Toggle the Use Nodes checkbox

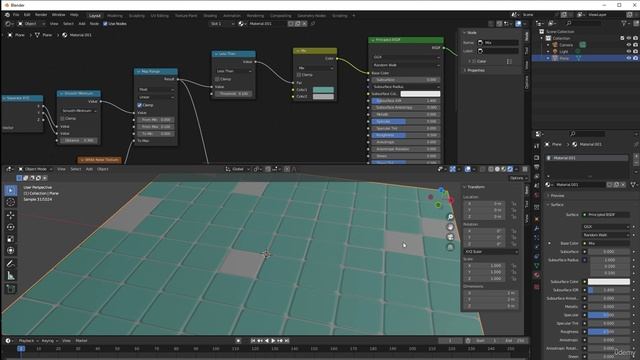[x=105, y=24]
